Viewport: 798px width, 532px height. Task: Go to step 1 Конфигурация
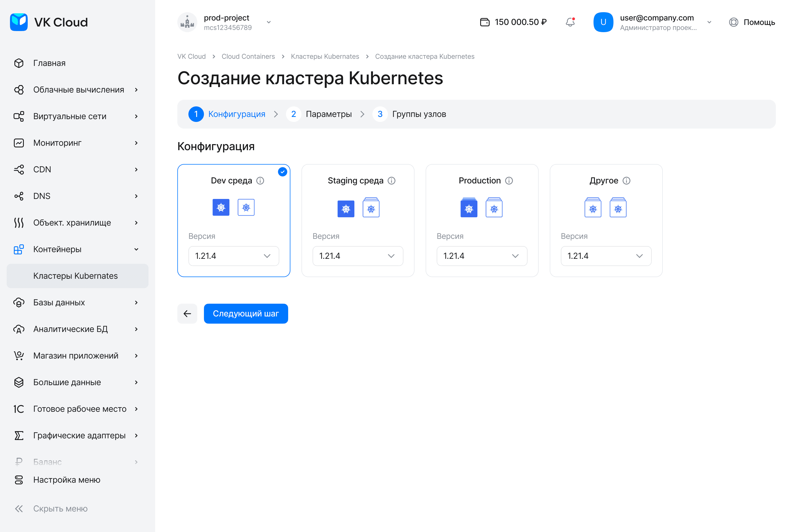point(227,114)
